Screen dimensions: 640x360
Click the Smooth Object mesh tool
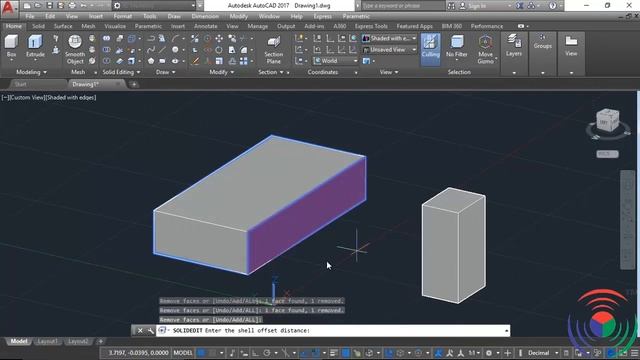[75, 49]
